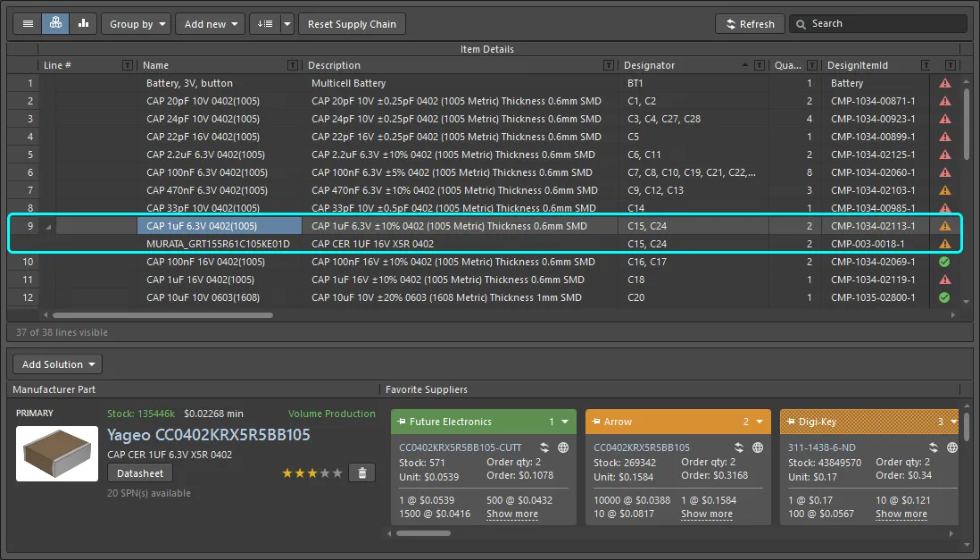Select the grouped components view icon

55,24
